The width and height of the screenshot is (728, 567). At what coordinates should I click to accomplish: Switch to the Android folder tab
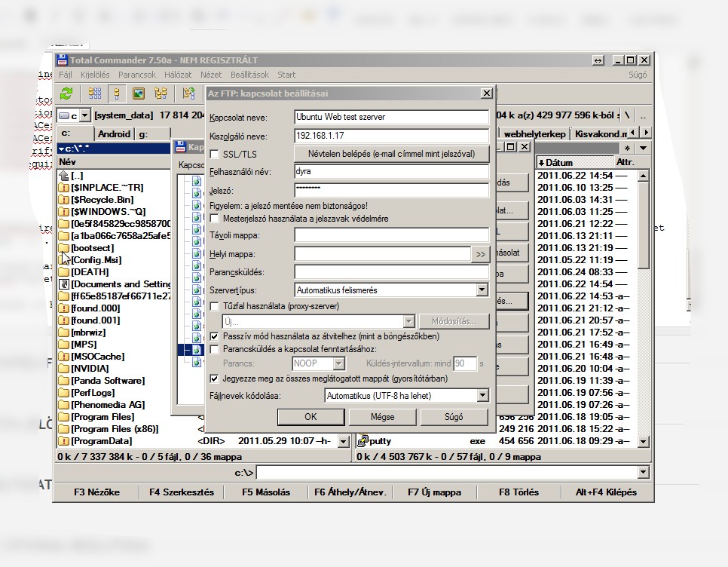coord(114,133)
